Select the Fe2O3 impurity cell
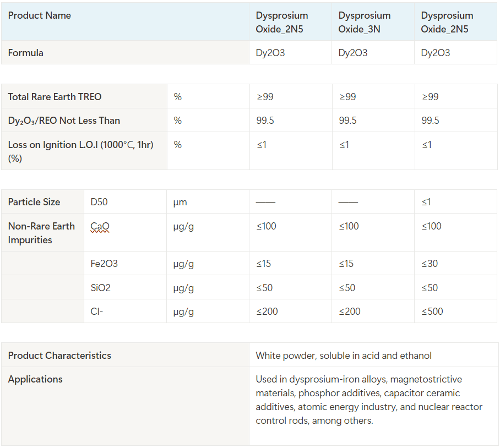 pyautogui.click(x=104, y=264)
